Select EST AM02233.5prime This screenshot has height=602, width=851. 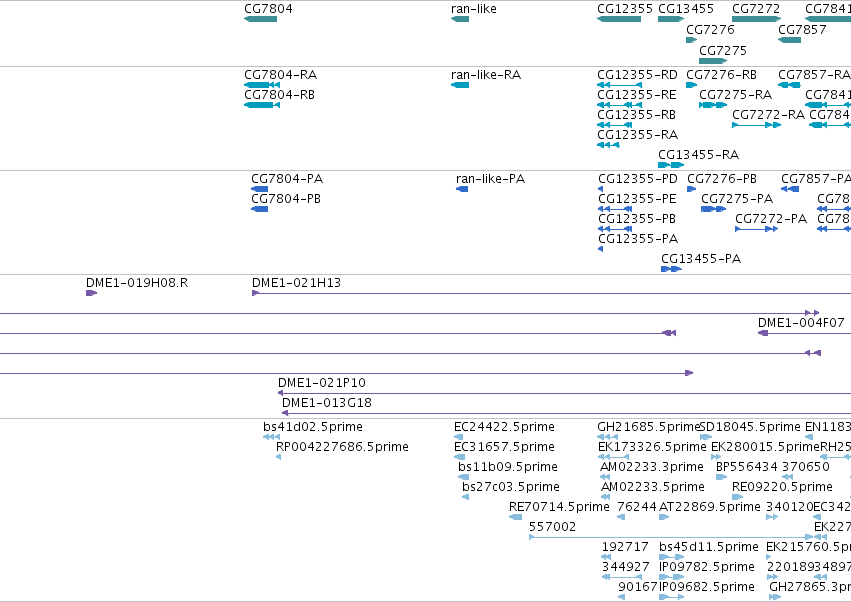coord(606,497)
